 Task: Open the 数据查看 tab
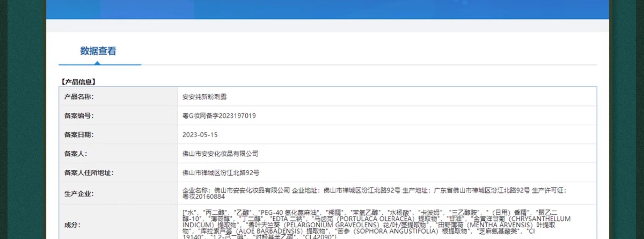tap(98, 51)
